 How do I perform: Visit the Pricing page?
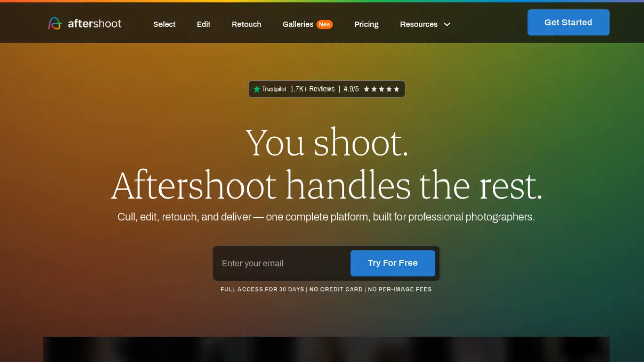(366, 24)
